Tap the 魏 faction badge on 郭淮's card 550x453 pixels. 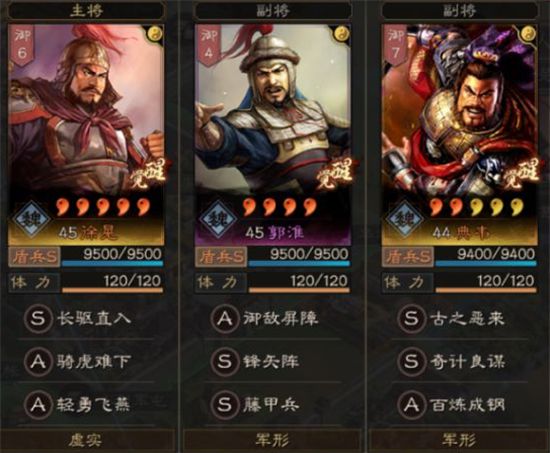[218, 219]
